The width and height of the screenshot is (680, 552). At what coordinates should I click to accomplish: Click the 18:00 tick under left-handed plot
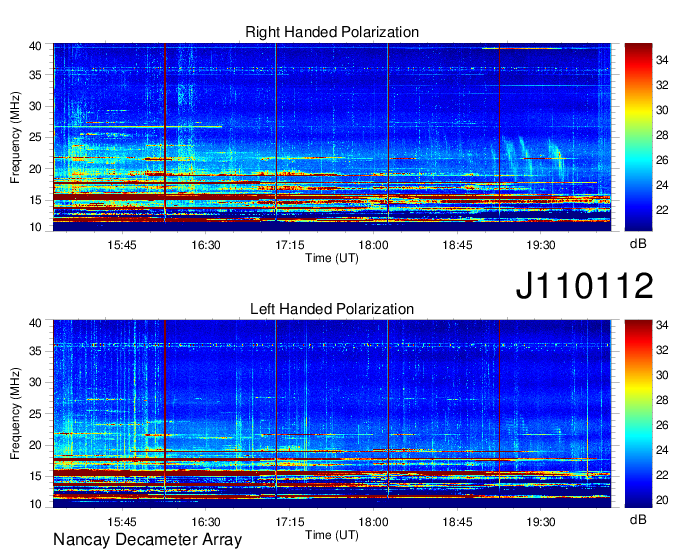tap(373, 522)
